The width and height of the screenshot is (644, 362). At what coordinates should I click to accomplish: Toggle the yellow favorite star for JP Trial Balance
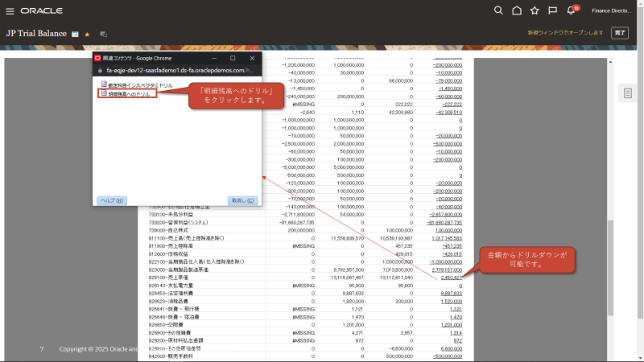click(x=87, y=35)
